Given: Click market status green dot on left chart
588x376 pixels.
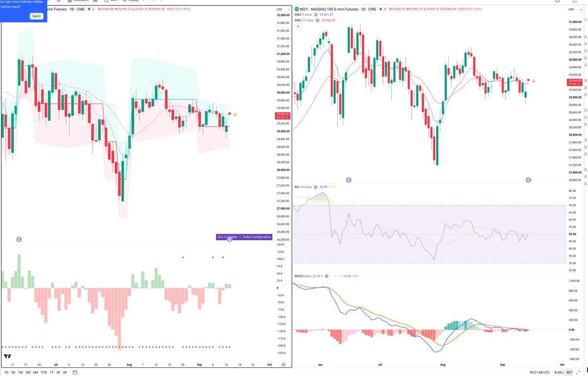Looking at the screenshot, I should [x=89, y=9].
